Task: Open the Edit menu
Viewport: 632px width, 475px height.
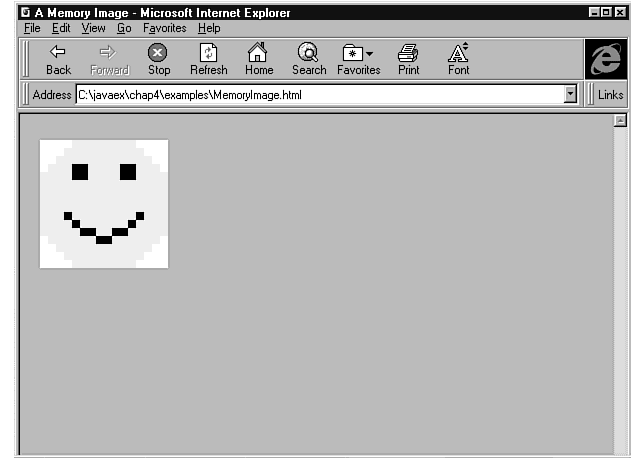Action: tap(61, 28)
